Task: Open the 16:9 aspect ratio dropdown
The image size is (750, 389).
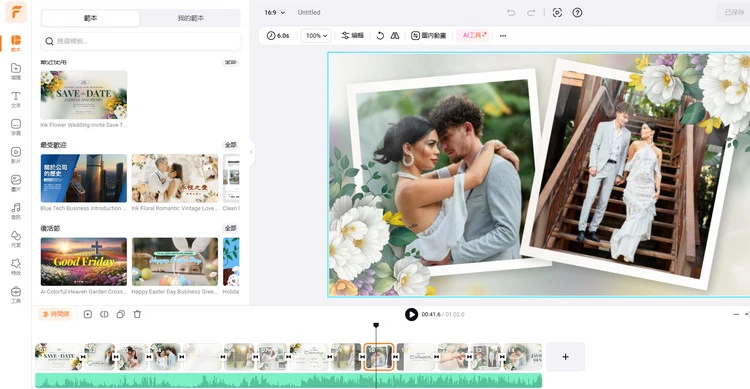Action: (275, 12)
